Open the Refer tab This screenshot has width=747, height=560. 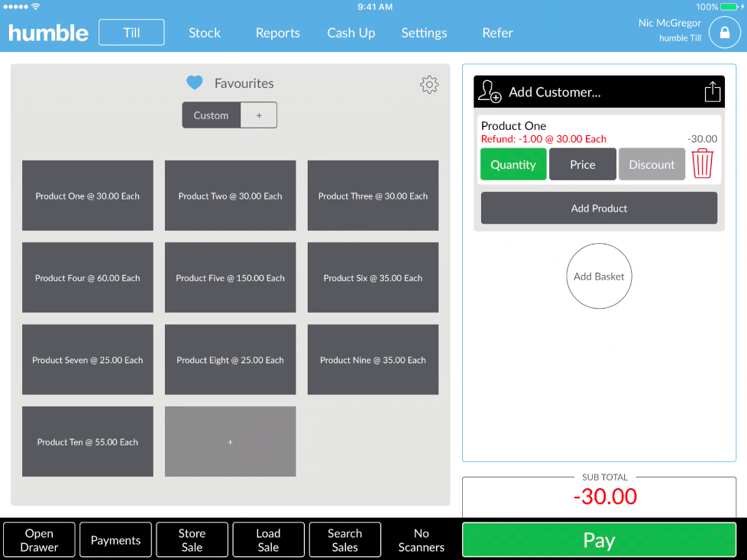click(497, 33)
